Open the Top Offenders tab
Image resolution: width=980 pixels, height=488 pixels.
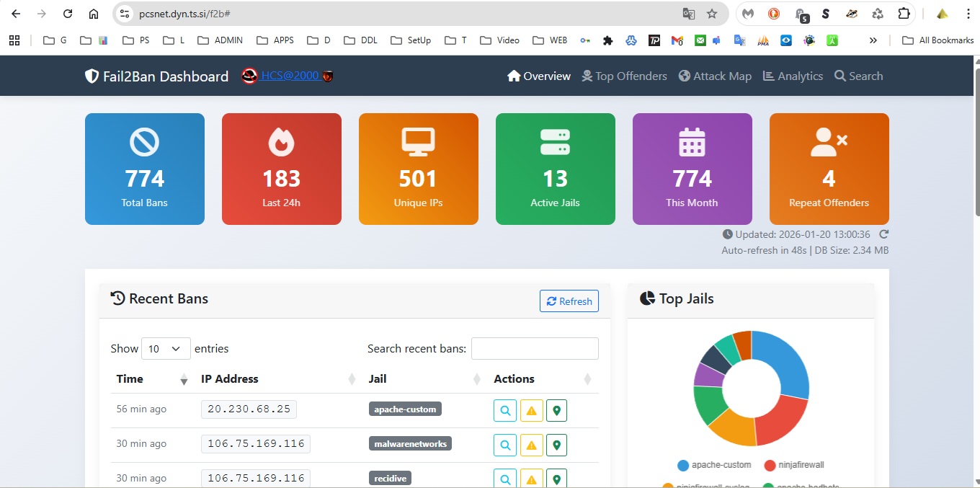tap(624, 76)
